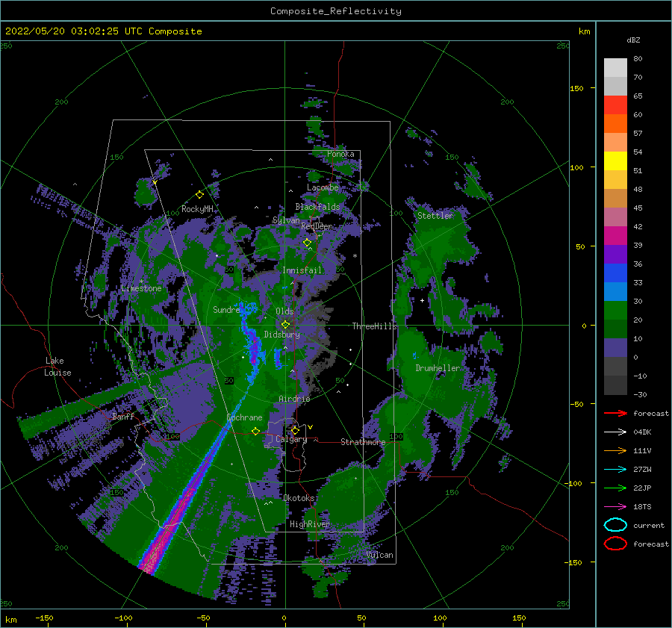This screenshot has height=628, width=672.
Task: Click the bright green swatch between 30 and 20
Action: tap(615, 311)
